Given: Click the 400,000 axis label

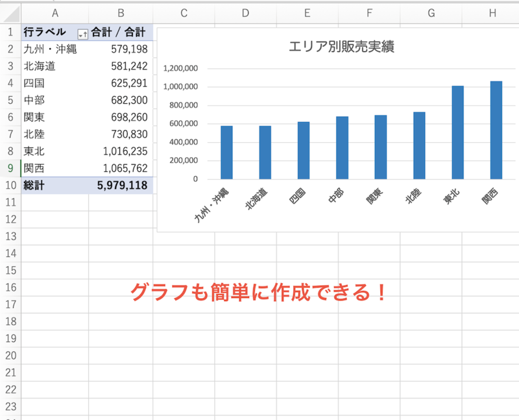Looking at the screenshot, I should tap(184, 142).
